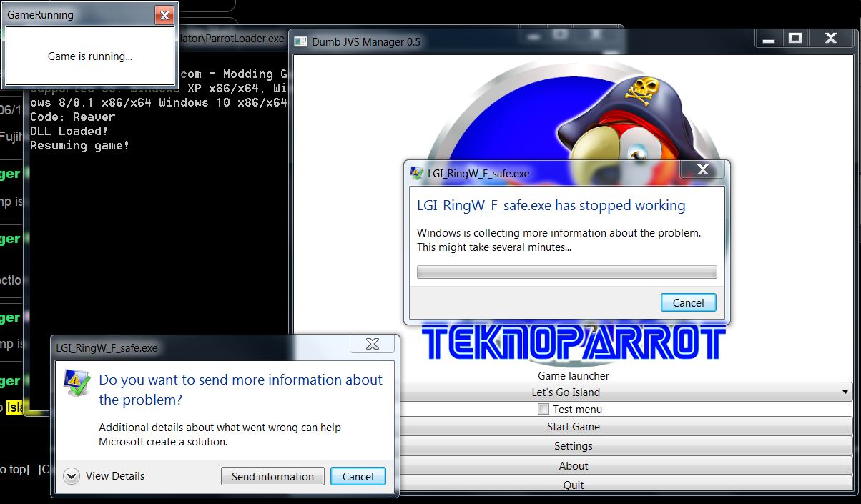Close the 'has stopped working' dialog
This screenshot has width=861, height=504.
point(703,170)
